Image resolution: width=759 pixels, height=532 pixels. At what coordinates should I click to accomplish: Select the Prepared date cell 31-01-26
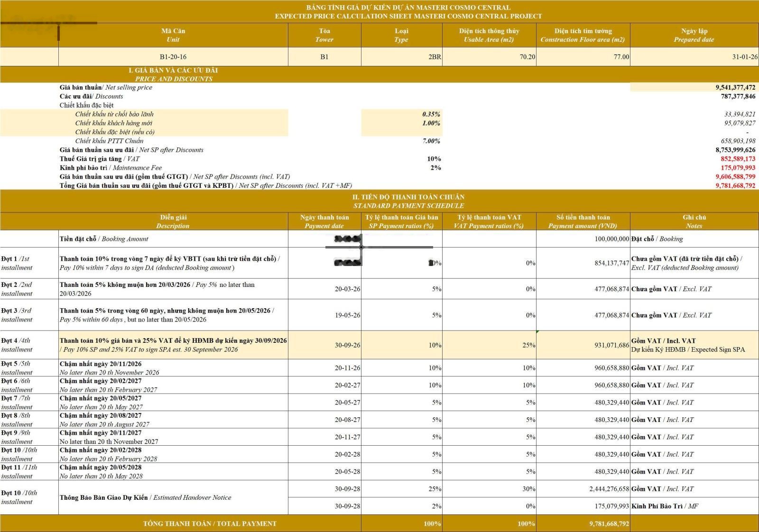coord(694,57)
